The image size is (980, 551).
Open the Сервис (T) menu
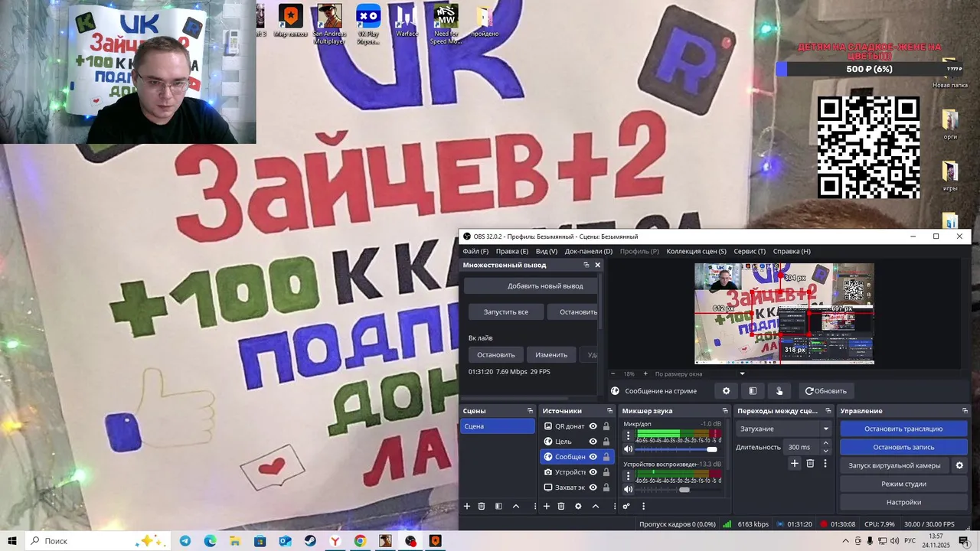[750, 251]
